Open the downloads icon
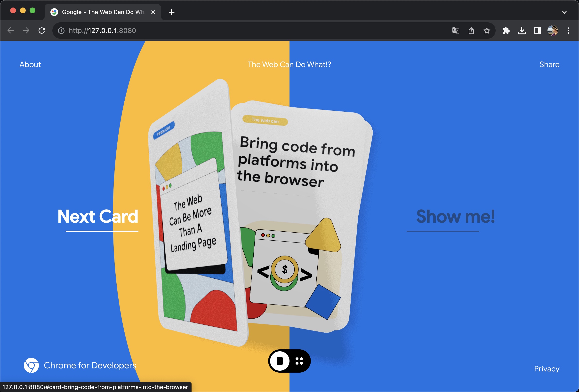Viewport: 579px width, 392px height. pyautogui.click(x=522, y=31)
